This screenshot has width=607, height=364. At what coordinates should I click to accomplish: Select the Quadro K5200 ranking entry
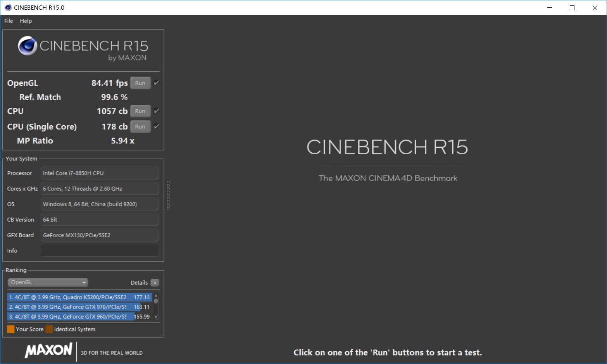click(79, 297)
